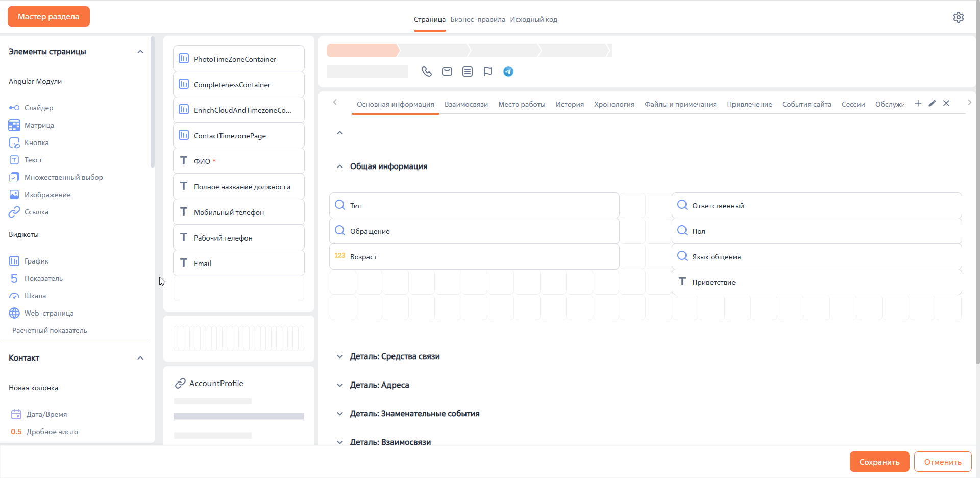This screenshot has height=478, width=980.
Task: Collapse the Общая информация section
Action: [x=340, y=166]
